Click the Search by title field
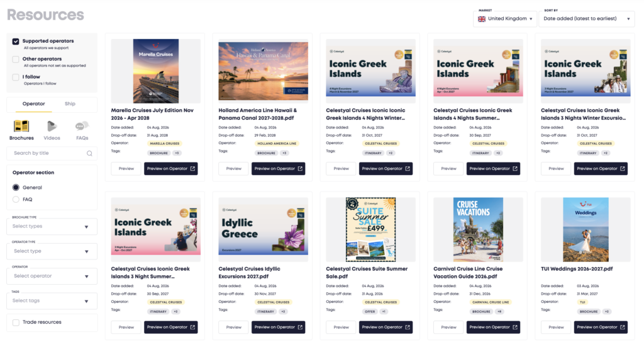Viewport: 644px width, 347px height. click(52, 154)
